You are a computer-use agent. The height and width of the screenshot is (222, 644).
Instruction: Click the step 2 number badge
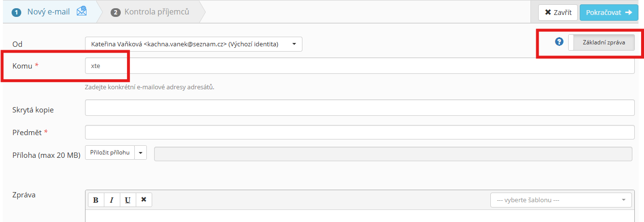(115, 12)
